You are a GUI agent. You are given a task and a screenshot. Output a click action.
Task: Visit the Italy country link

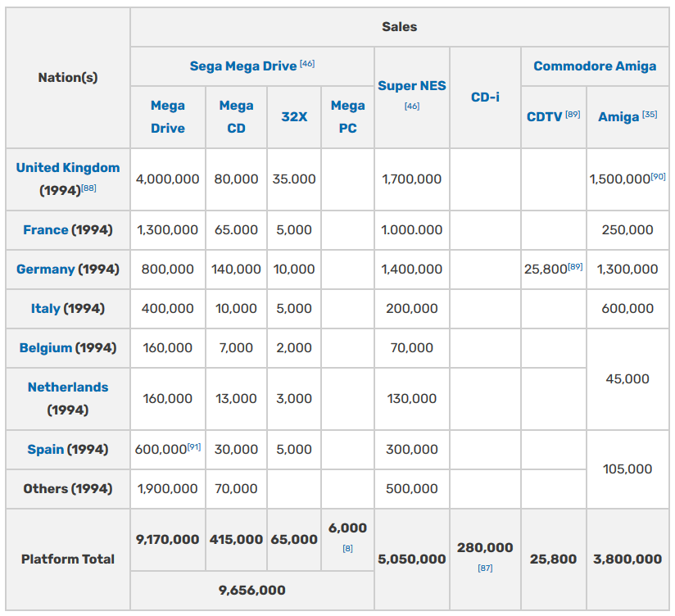click(x=46, y=308)
